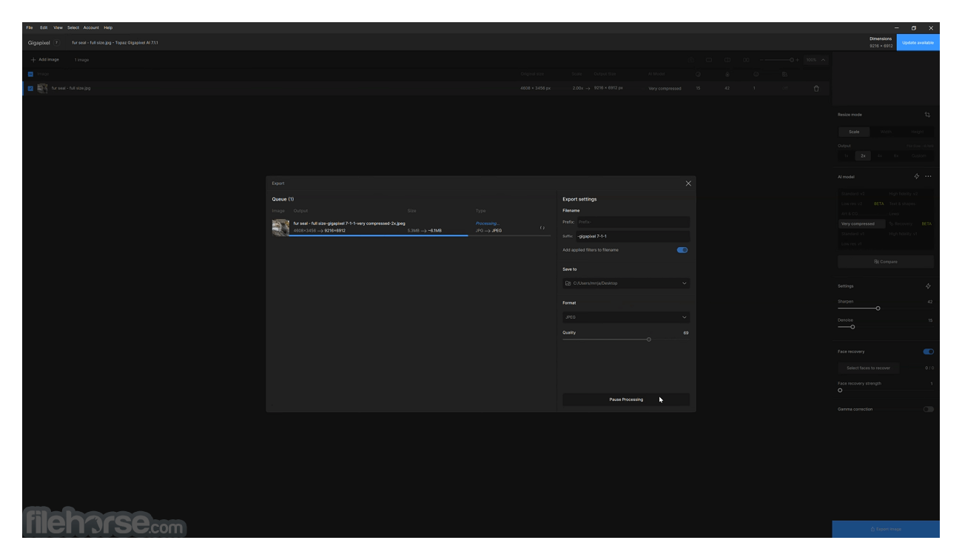The height and width of the screenshot is (560, 962).
Task: Click the Quality slider handle
Action: point(649,340)
